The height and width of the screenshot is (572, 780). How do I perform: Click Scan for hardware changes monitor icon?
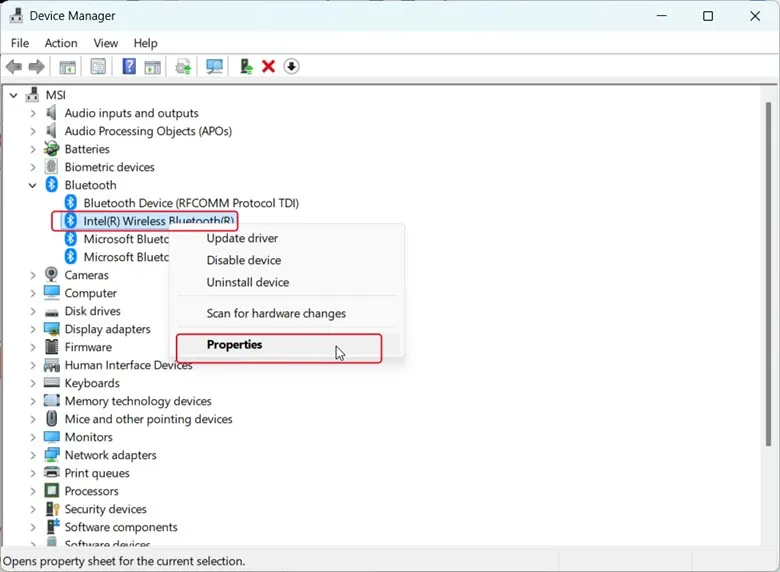[x=214, y=67]
